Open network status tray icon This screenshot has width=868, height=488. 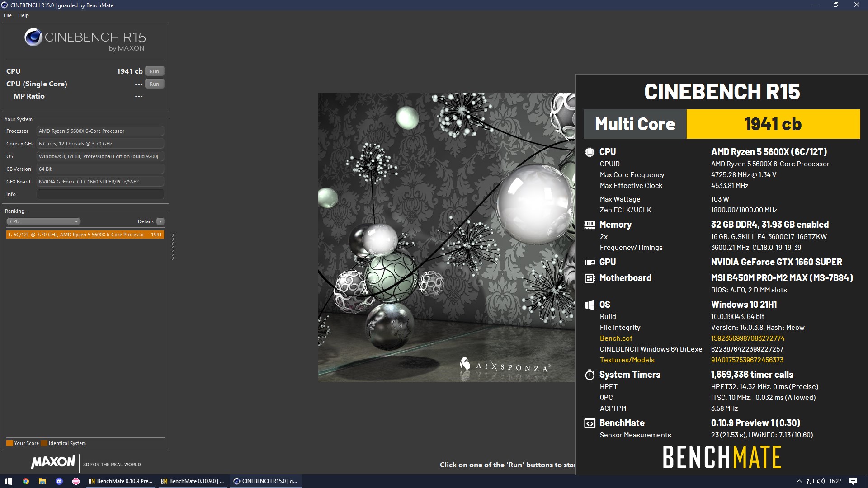click(810, 481)
